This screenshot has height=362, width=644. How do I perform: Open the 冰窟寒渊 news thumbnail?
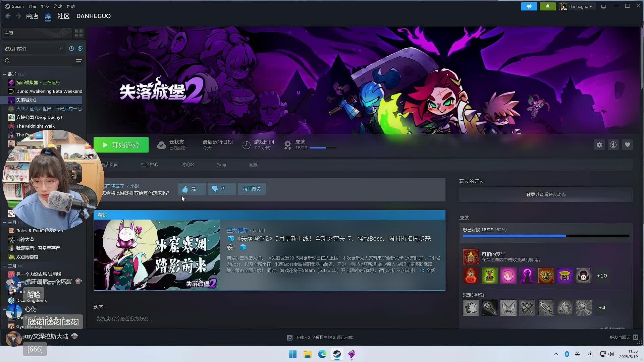click(157, 255)
